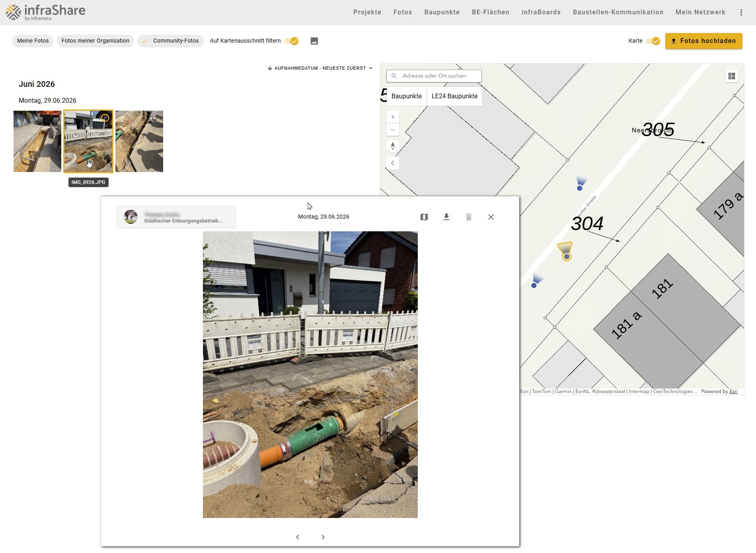The width and height of the screenshot is (756, 553).
Task: Toggle the Karte map switch
Action: click(653, 41)
